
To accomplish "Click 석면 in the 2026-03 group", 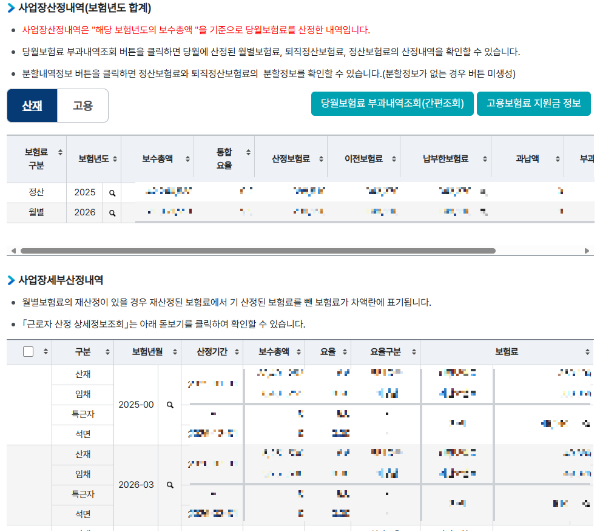I will (83, 514).
